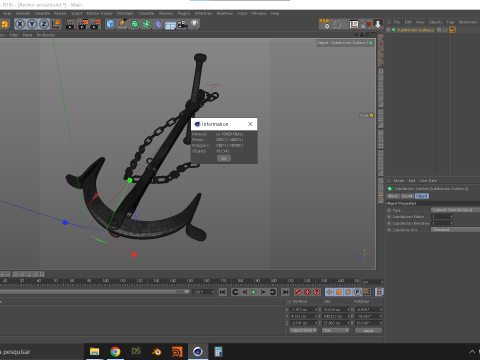
Task: Open the Render menu
Action: point(60,13)
